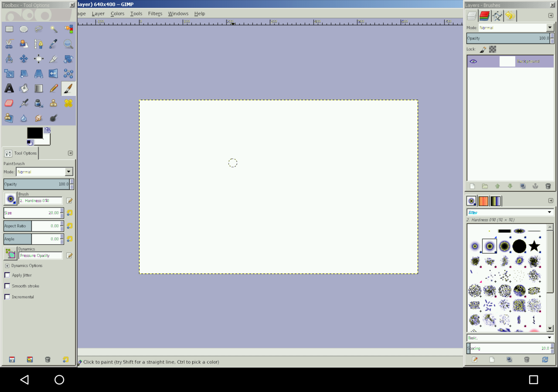Click the black foreground color swatch

pyautogui.click(x=35, y=133)
